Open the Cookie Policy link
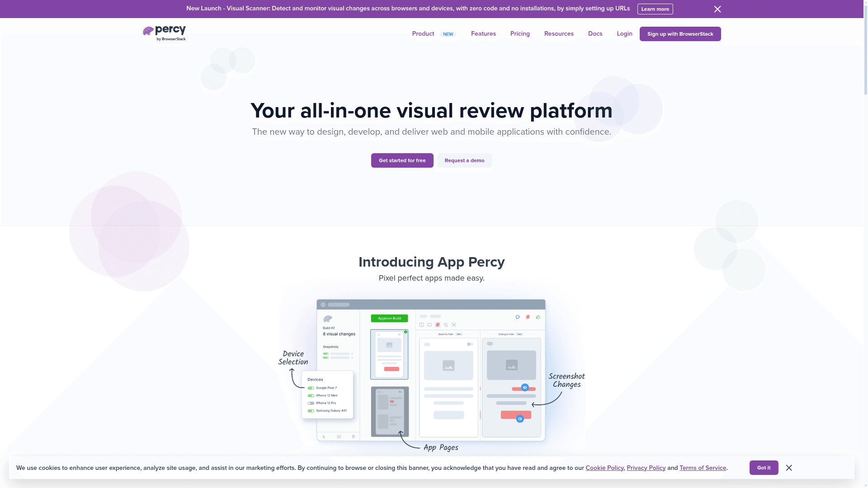The width and height of the screenshot is (868, 488). click(604, 468)
